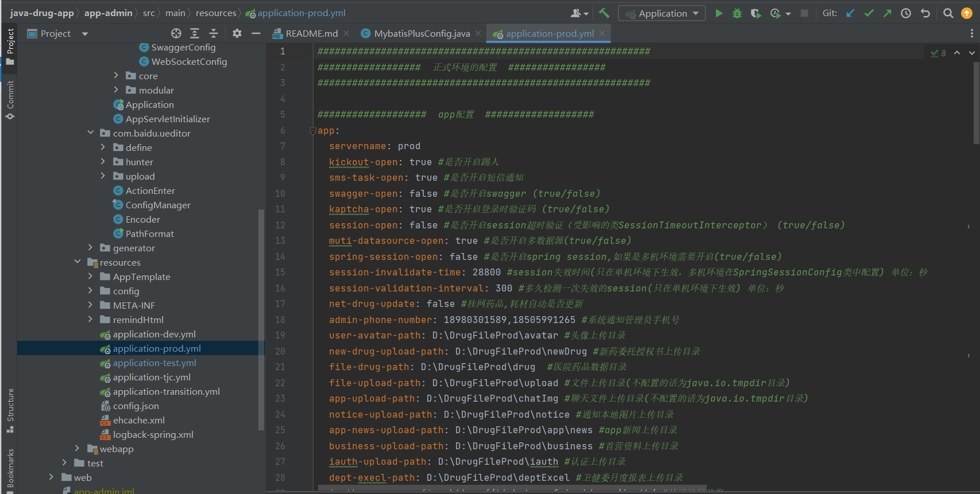The image size is (980, 494).
Task: Open editor tabs more options menu
Action: click(971, 33)
